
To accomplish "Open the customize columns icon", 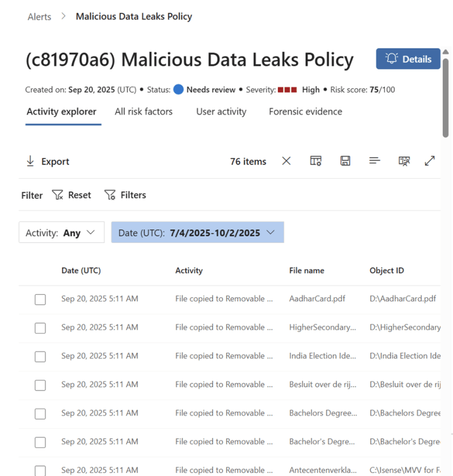I will click(x=316, y=160).
